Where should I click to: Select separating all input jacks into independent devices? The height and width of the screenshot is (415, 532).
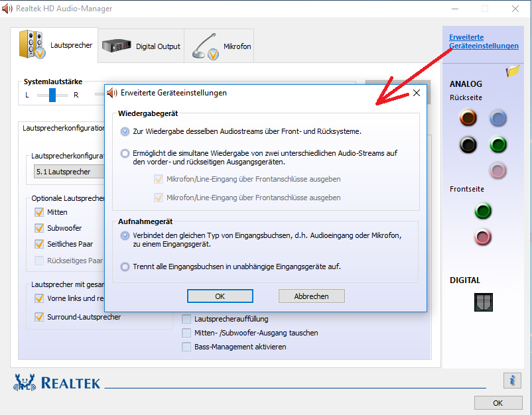click(x=125, y=267)
